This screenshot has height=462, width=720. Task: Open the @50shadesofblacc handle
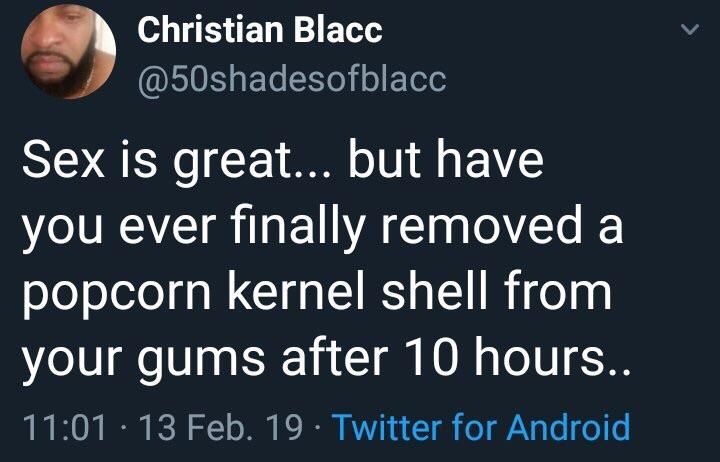(292, 79)
